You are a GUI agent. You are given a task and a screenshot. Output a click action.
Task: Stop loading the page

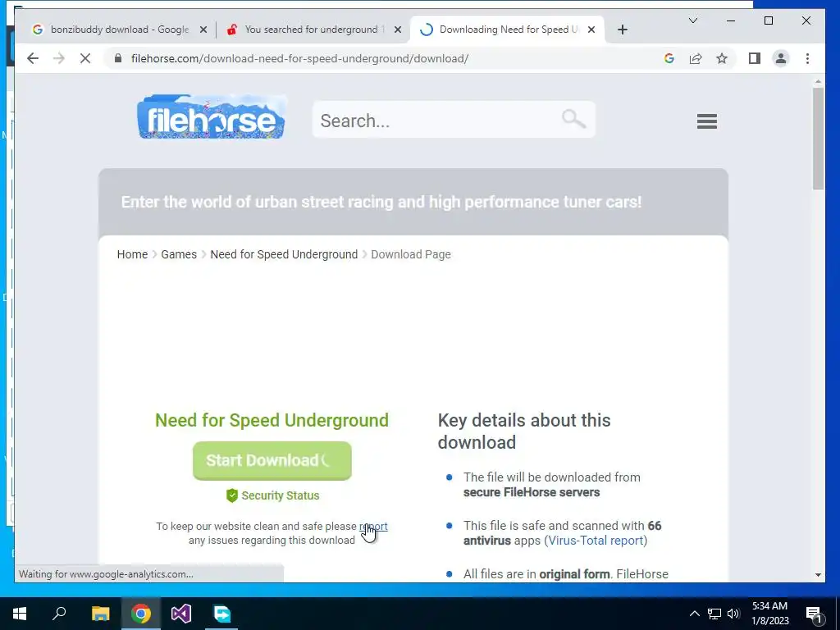click(x=85, y=58)
